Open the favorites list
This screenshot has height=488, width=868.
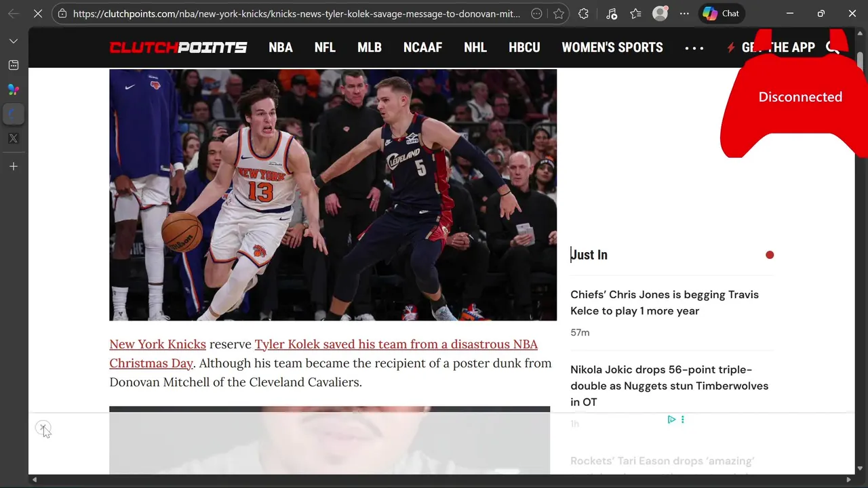click(x=635, y=14)
